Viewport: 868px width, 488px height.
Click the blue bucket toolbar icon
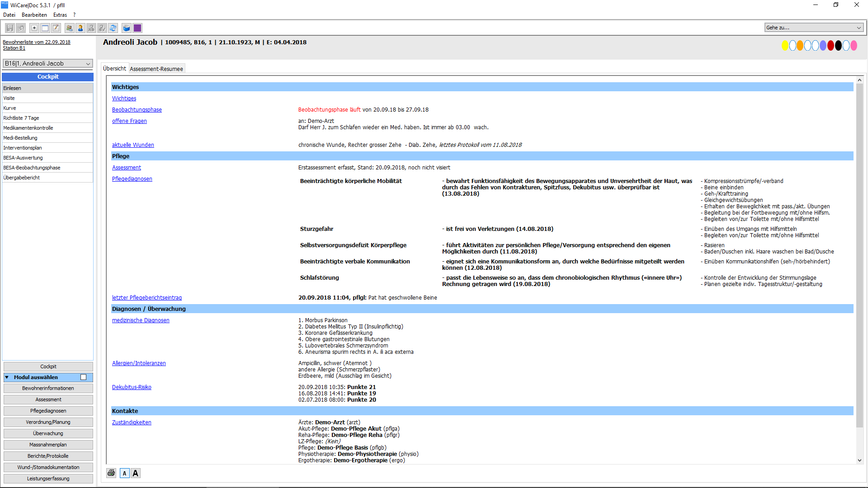[127, 28]
